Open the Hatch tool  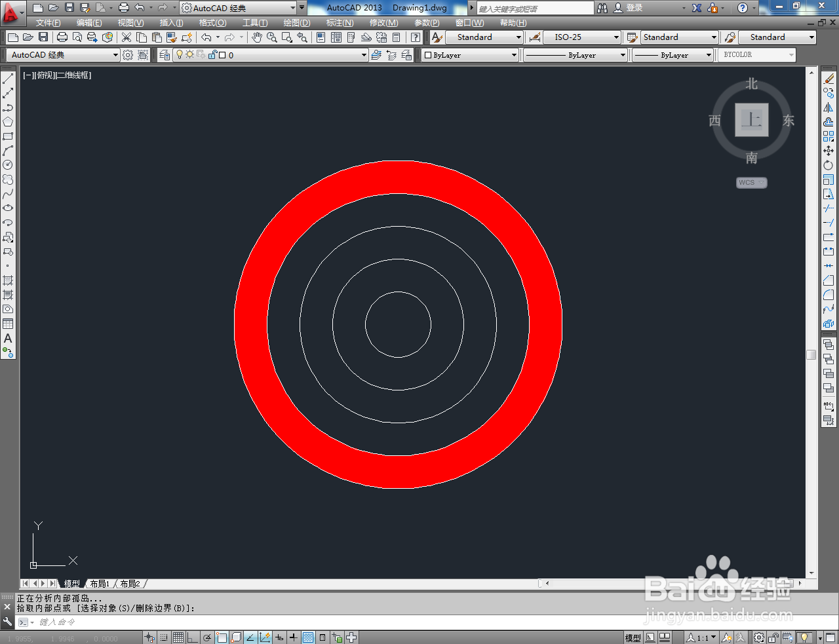pos(8,280)
